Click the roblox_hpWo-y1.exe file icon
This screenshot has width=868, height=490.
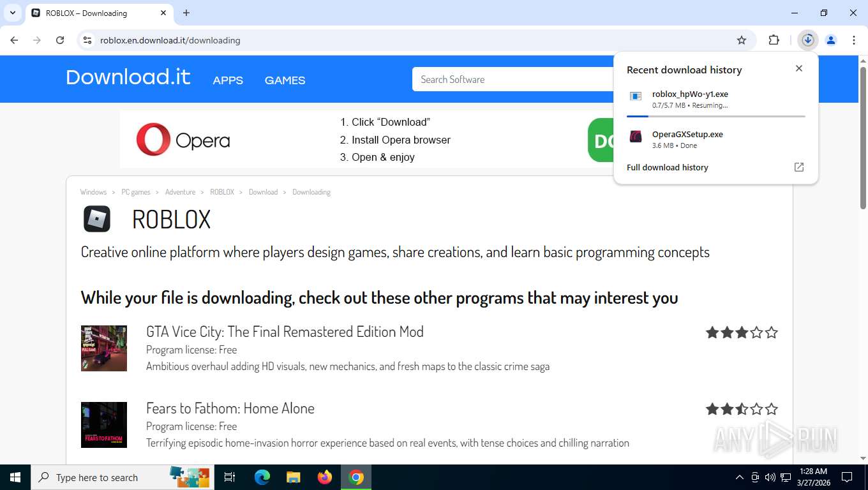[x=636, y=96]
